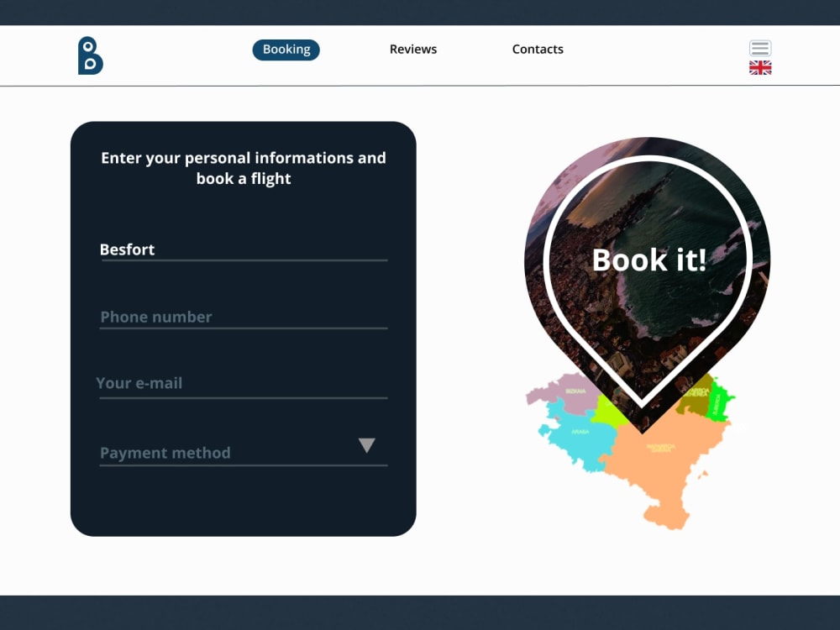Open the Reviews page
Viewport: 840px width, 630px height.
tap(412, 49)
